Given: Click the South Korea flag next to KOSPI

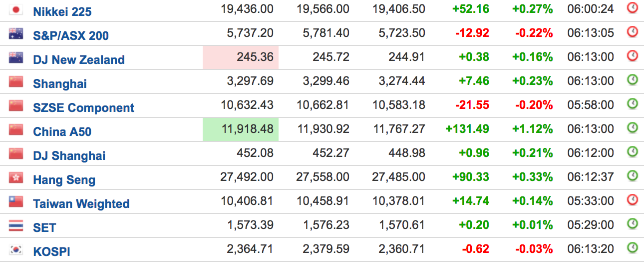Looking at the screenshot, I should [16, 250].
